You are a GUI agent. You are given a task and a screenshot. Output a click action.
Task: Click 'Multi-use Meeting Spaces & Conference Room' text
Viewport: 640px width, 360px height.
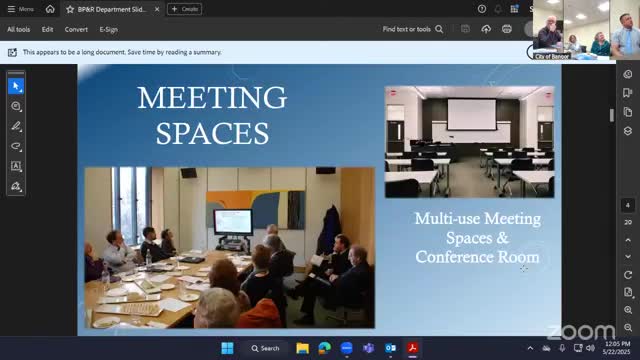478,238
